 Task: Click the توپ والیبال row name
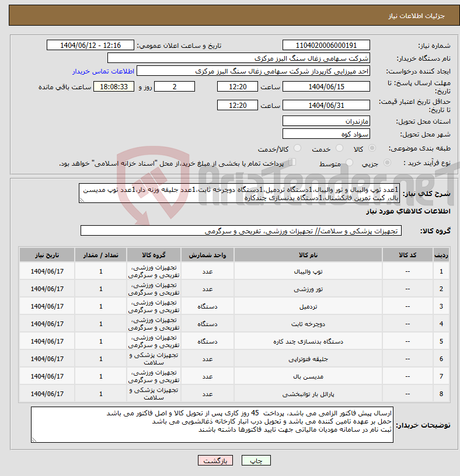tap(308, 271)
